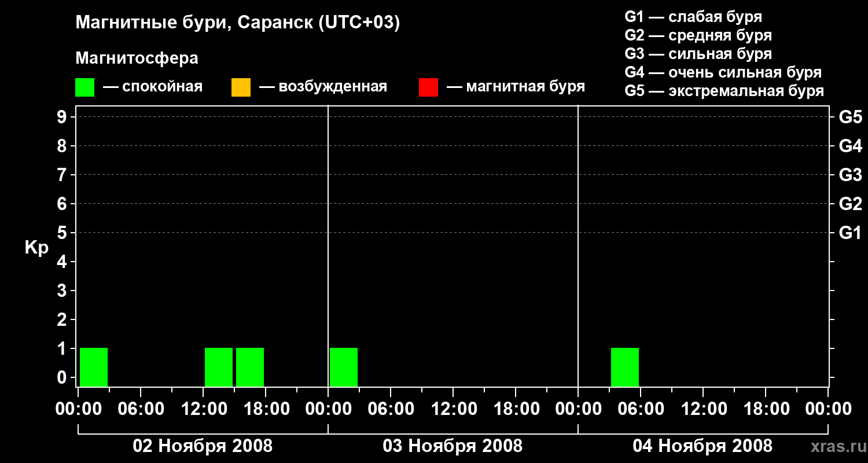Click the 06:00 time label of 03 Ноября
The width and height of the screenshot is (868, 463).
click(391, 409)
